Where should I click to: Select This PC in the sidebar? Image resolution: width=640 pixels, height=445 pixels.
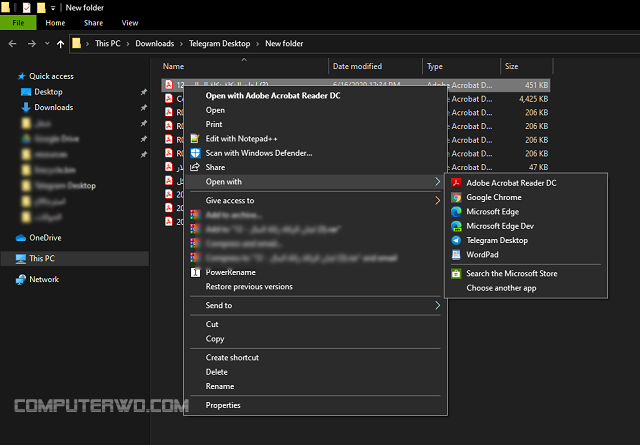coord(42,258)
